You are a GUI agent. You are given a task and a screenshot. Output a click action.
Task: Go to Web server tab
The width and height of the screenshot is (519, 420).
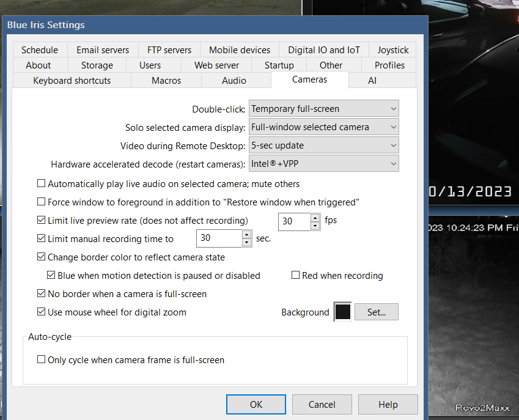216,65
